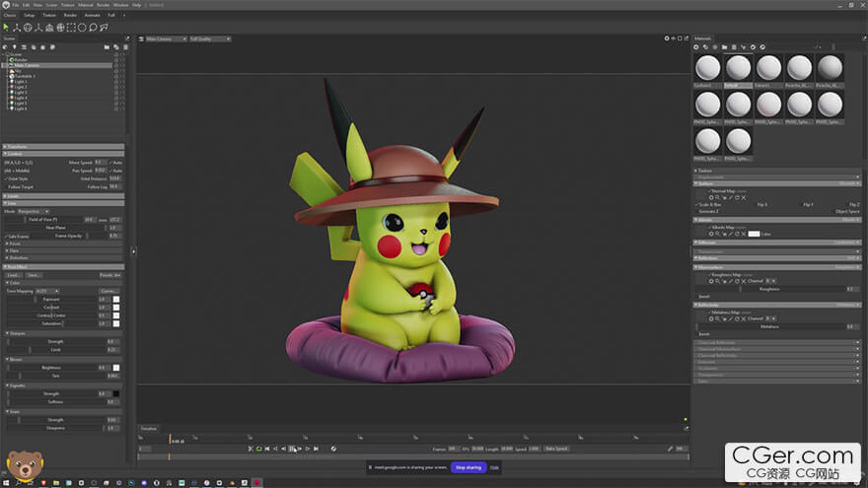
Task: Clear the Normal Map with its X icon
Action: 744,197
